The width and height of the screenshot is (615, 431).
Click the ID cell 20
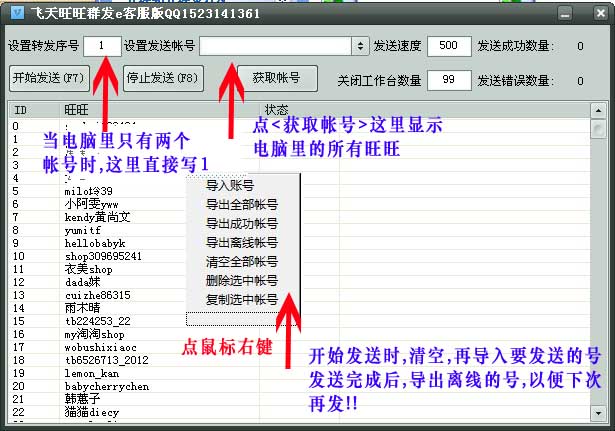[x=18, y=386]
